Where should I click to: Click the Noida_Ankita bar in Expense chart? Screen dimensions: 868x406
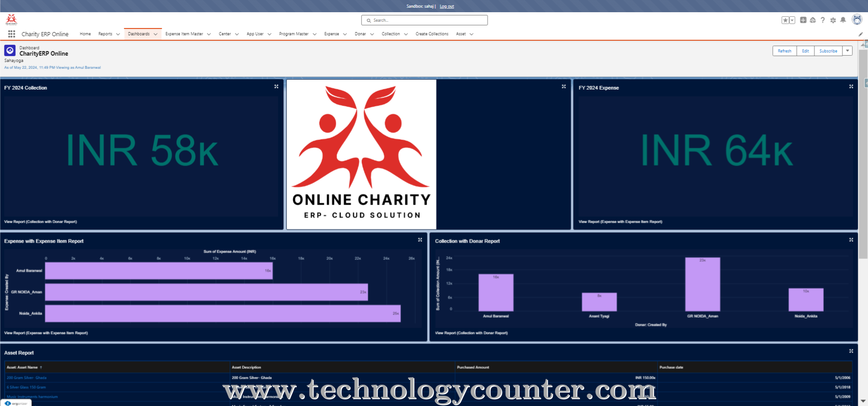[x=223, y=313]
